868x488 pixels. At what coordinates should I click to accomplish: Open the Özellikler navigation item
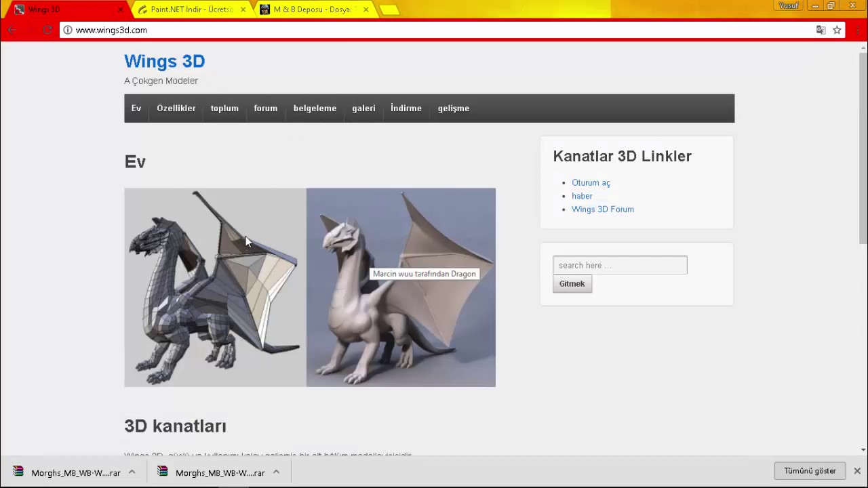coord(176,108)
